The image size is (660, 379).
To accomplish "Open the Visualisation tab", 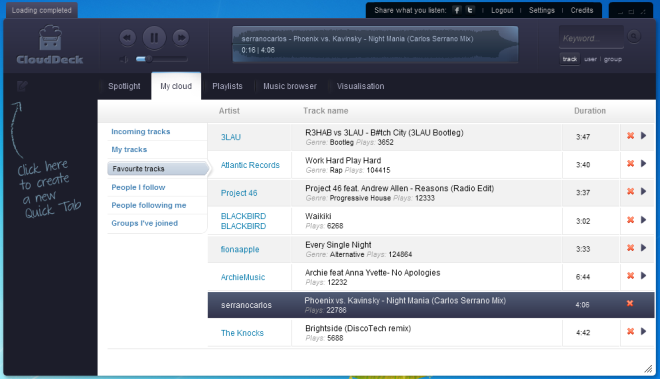I will [x=360, y=86].
